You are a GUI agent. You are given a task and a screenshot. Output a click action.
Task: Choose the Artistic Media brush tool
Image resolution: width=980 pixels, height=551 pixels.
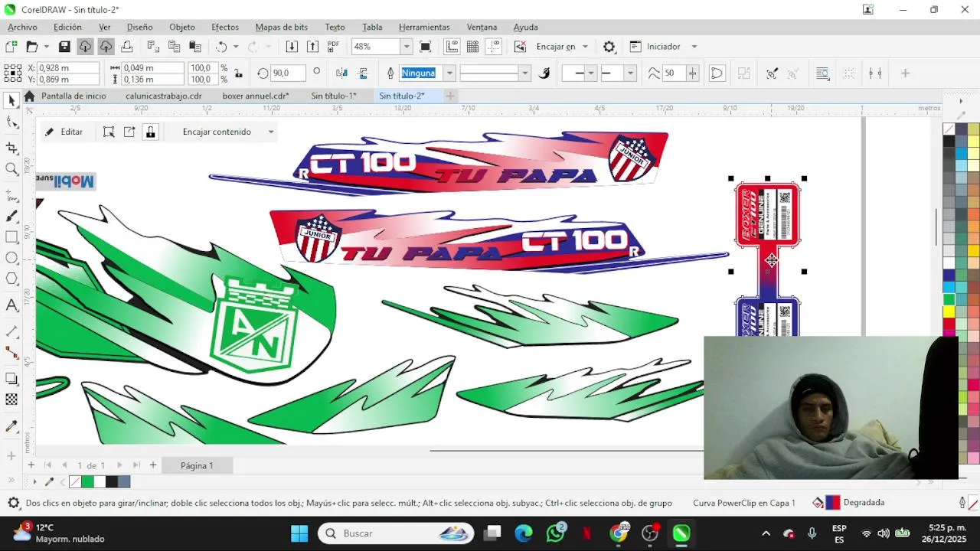(11, 217)
